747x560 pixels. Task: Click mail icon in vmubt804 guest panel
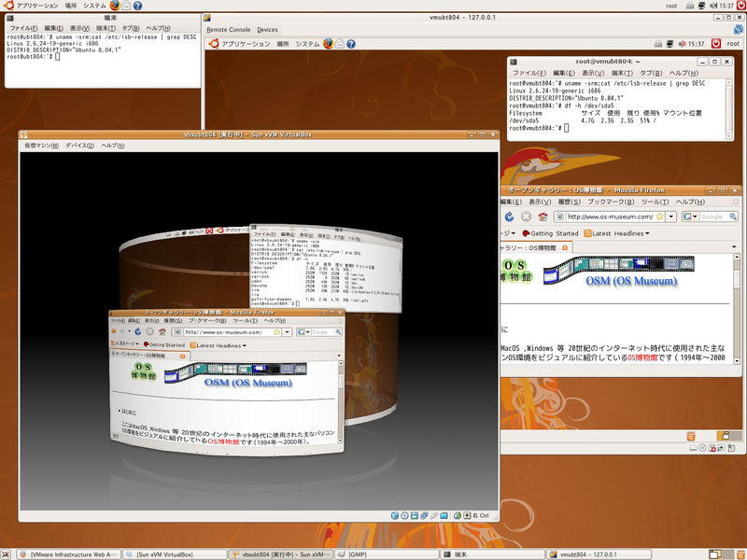340,44
